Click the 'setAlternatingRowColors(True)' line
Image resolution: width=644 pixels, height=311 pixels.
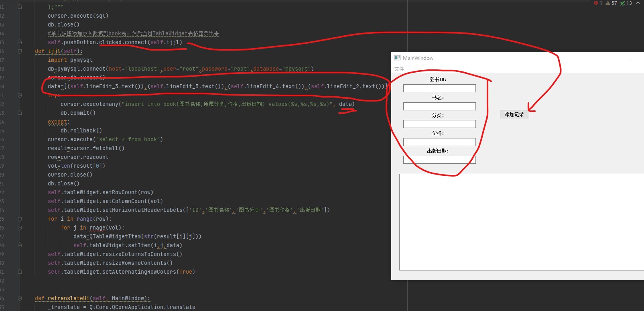121,272
